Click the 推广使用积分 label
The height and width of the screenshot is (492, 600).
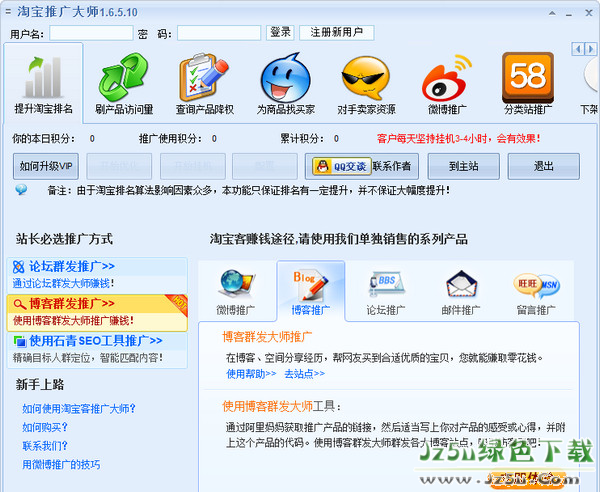[170, 138]
